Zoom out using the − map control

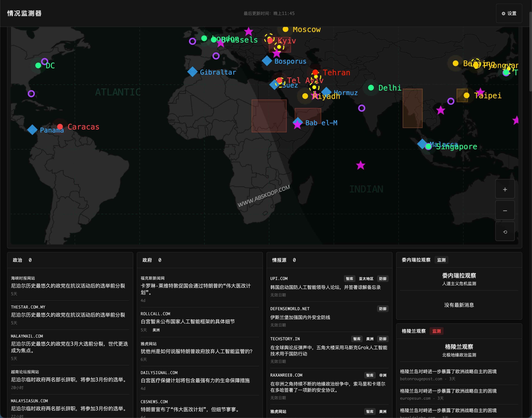tap(505, 210)
